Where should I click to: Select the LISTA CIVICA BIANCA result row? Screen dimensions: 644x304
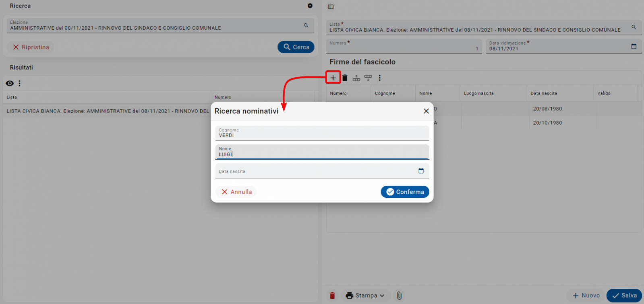[107, 111]
